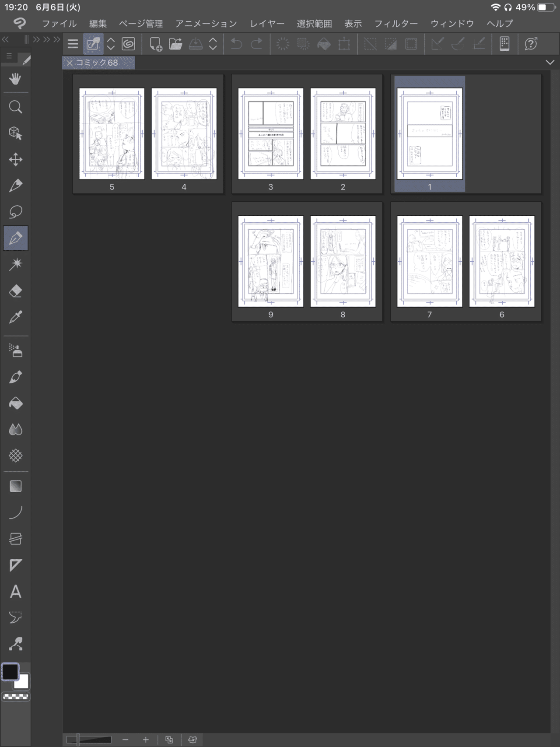Open the 編集 menu
Screen dimensions: 560x747
point(98,24)
